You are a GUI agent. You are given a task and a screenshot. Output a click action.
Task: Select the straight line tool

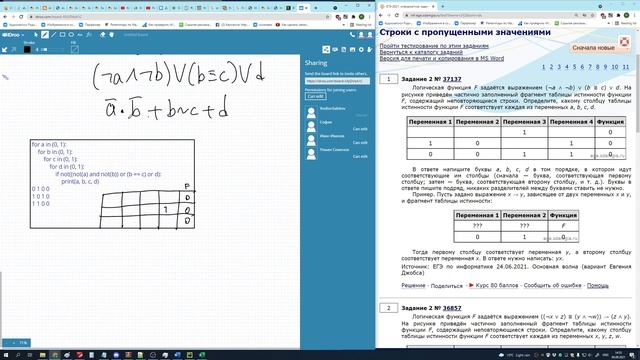click(53, 35)
